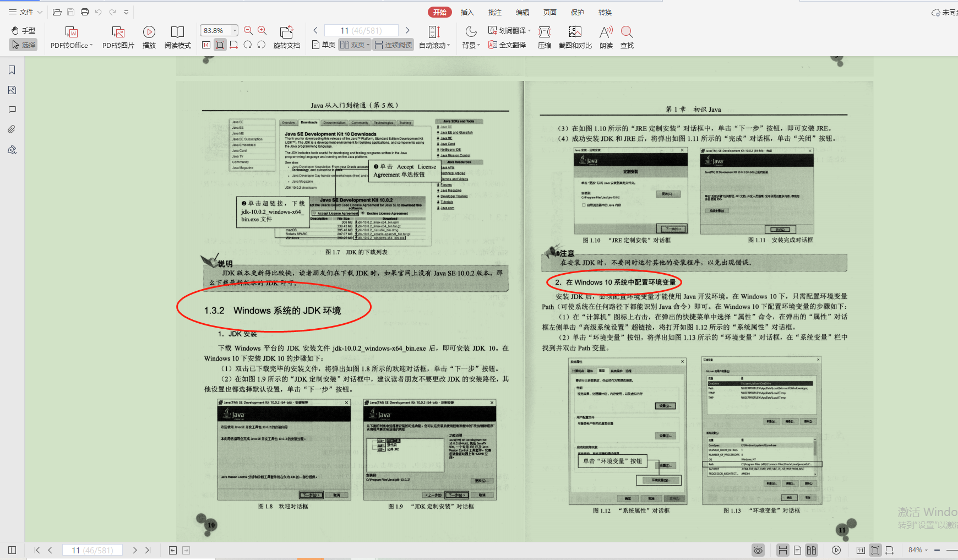
Task: Open the comments panel in left sidebar
Action: 12,110
